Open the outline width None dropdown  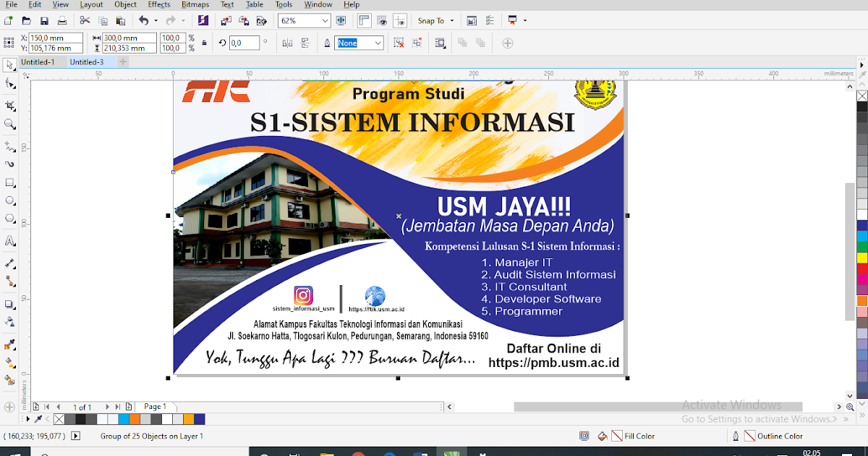[359, 43]
